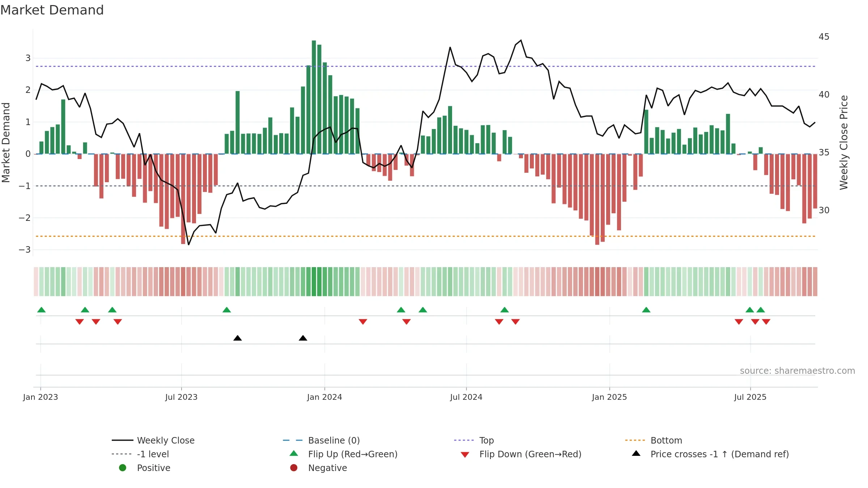
Task: Toggle the Weekly Close legend entry
Action: (153, 440)
